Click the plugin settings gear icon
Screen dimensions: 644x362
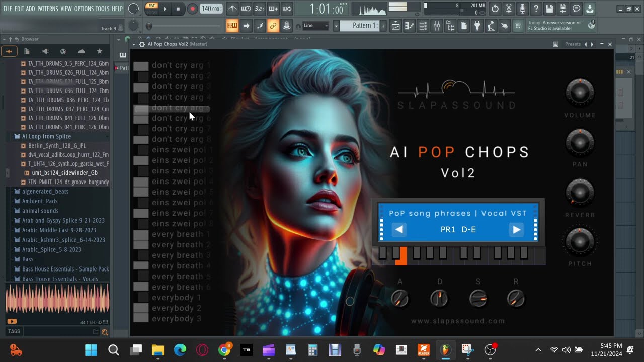[x=142, y=44]
